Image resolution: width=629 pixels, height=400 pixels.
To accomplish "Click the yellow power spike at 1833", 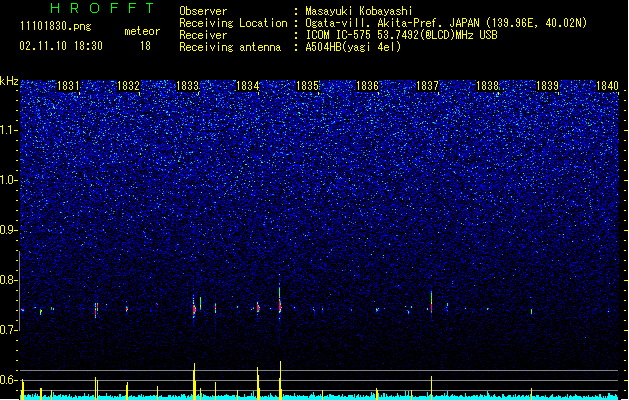I will pos(194,381).
